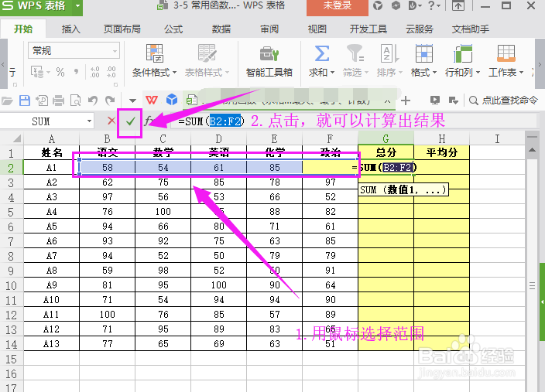Open the 视图 ribbon tab
The width and height of the screenshot is (545, 392).
[317, 29]
